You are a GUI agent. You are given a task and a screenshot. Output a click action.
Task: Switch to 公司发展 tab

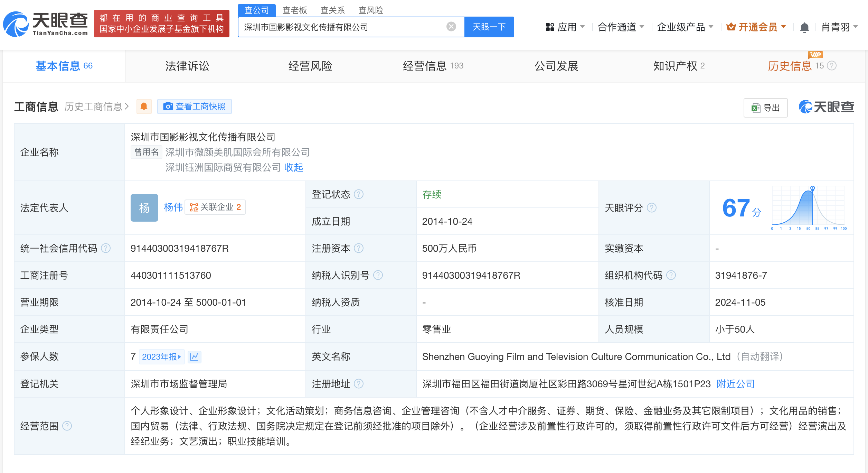556,66
